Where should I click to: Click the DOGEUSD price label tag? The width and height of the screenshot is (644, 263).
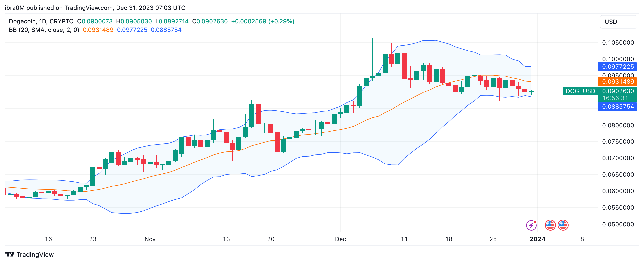point(580,91)
